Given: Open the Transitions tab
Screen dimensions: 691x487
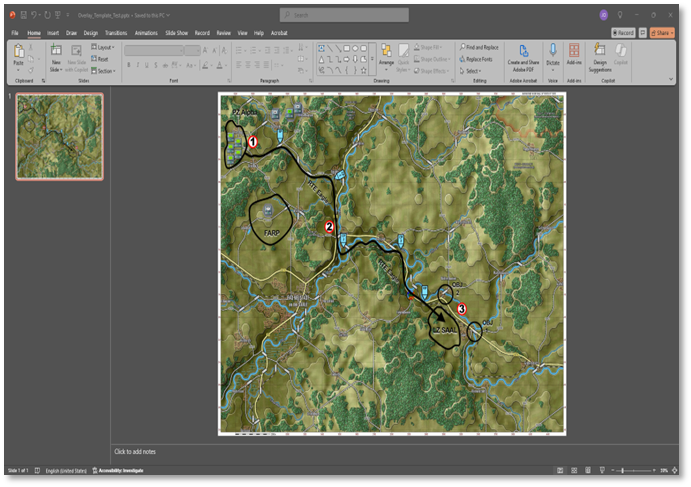Looking at the screenshot, I should (x=115, y=33).
